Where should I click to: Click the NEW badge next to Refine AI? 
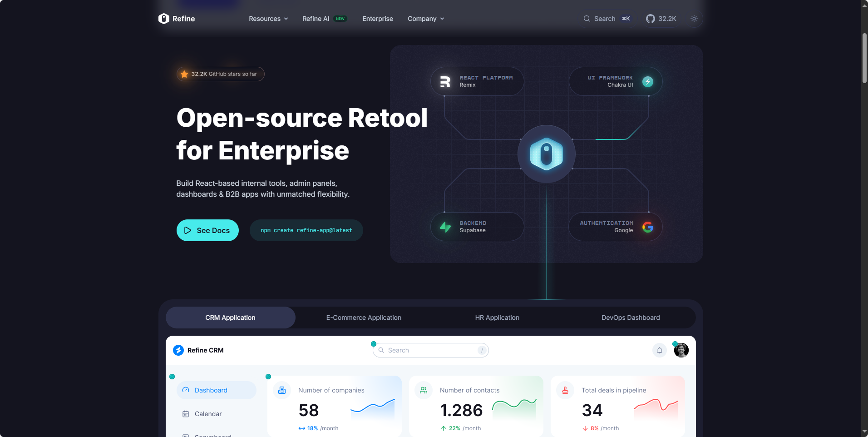[x=340, y=19]
